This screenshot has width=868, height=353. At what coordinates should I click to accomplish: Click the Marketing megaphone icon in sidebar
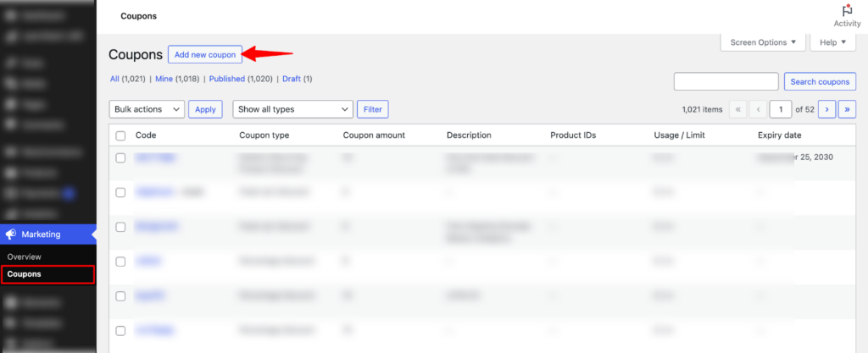point(11,234)
